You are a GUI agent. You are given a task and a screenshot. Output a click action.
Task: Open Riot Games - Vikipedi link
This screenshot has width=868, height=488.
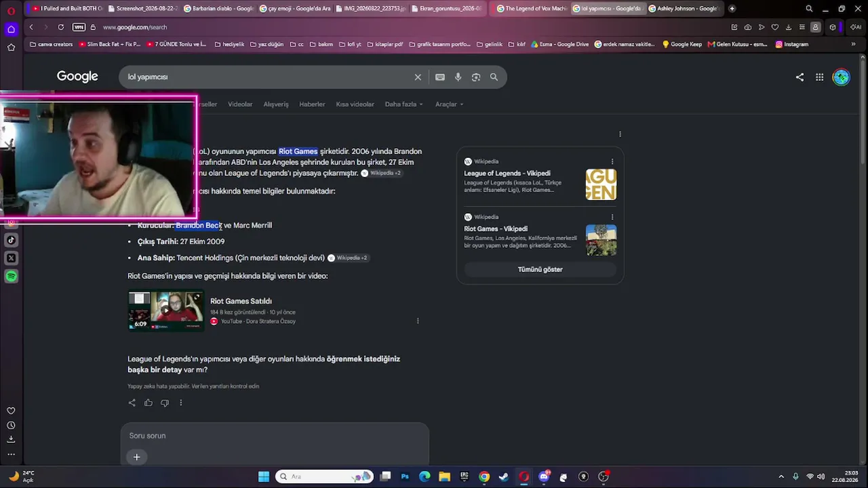pos(496,229)
